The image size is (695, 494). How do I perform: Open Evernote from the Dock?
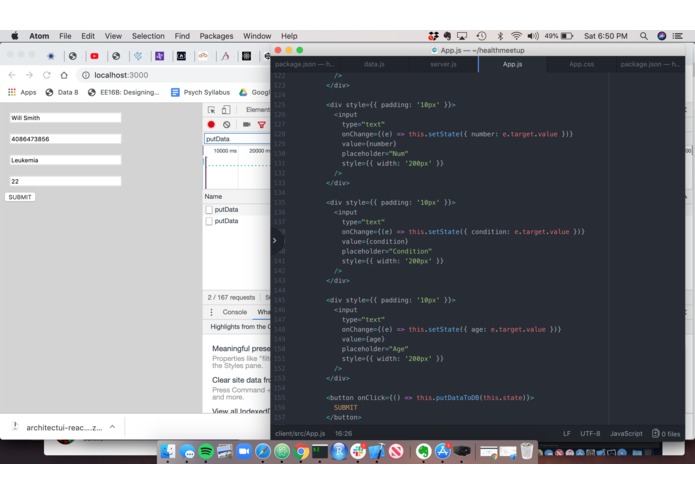(x=424, y=451)
